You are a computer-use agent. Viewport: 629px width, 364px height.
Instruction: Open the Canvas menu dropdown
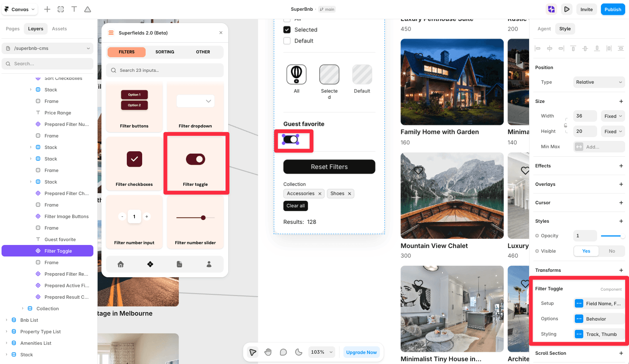[20, 9]
